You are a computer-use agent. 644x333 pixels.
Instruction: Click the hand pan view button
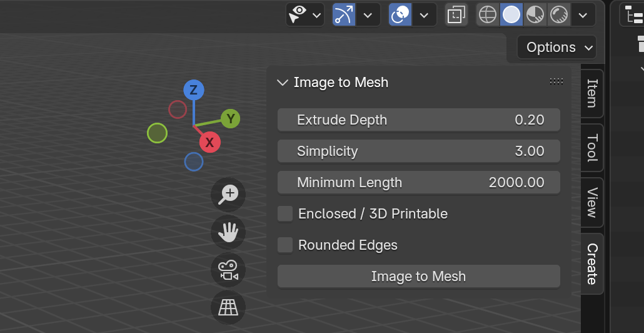click(228, 232)
